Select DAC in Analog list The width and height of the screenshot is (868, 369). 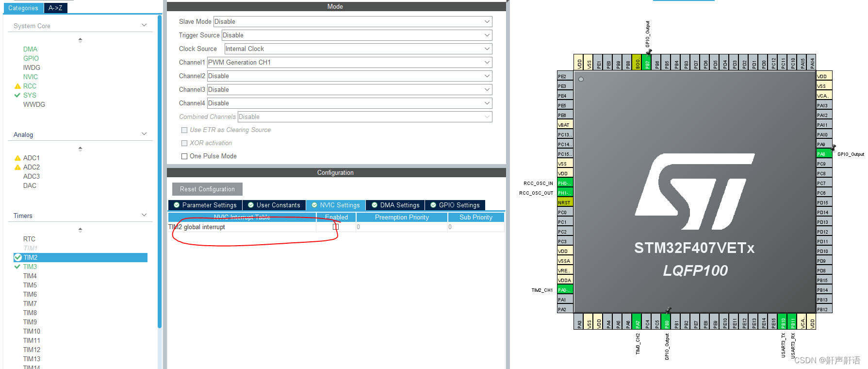click(x=30, y=185)
